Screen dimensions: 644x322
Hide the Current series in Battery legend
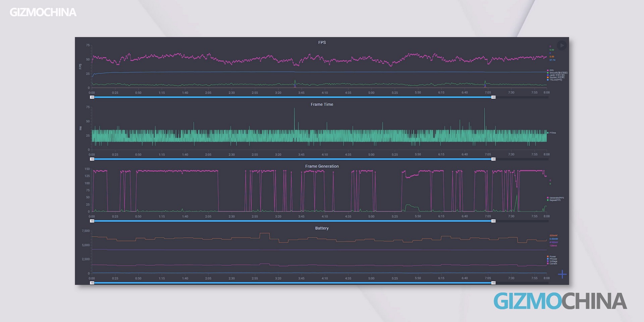[x=553, y=264]
